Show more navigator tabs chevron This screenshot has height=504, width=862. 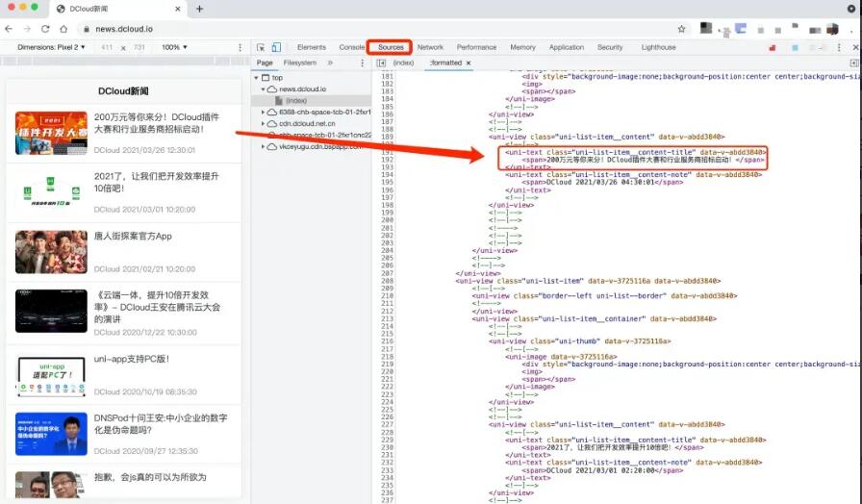tap(330, 63)
